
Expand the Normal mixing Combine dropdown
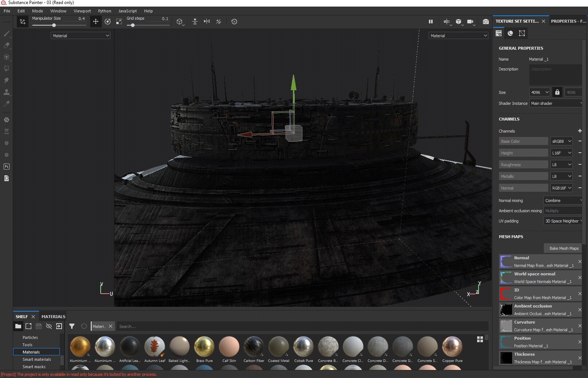click(x=563, y=201)
